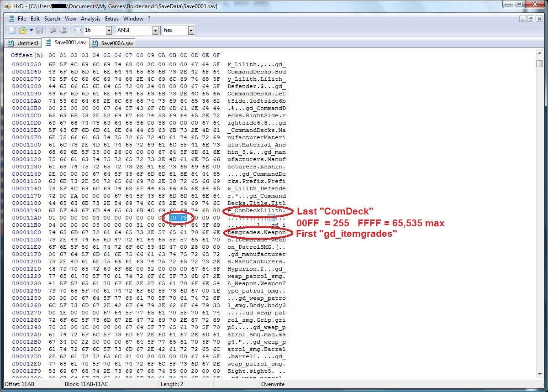Image resolution: width=548 pixels, height=392 pixels.
Task: Open the bytes per row dropdown showing 16
Action: point(109,30)
